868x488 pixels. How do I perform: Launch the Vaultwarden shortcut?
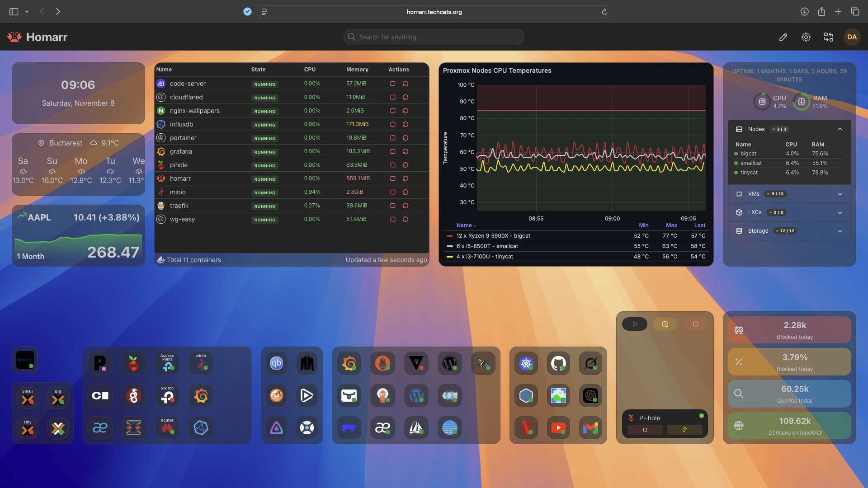pyautogui.click(x=416, y=363)
